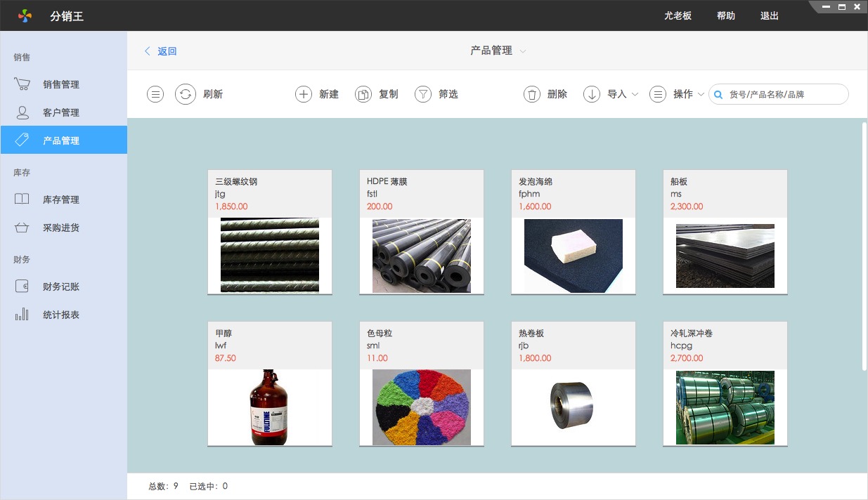Viewport: 868px width, 500px height.
Task: Click the 返回 back link
Action: (x=161, y=51)
